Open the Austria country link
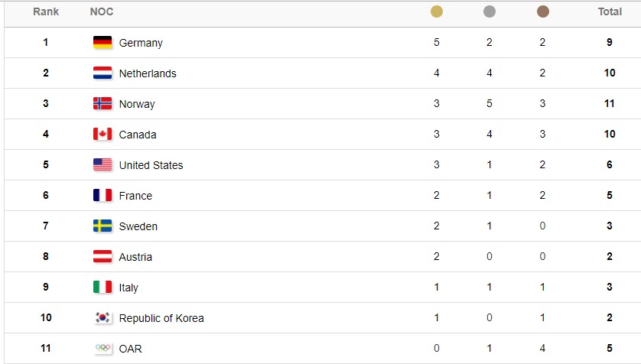Screen dimensions: 641x364 pyautogui.click(x=135, y=257)
